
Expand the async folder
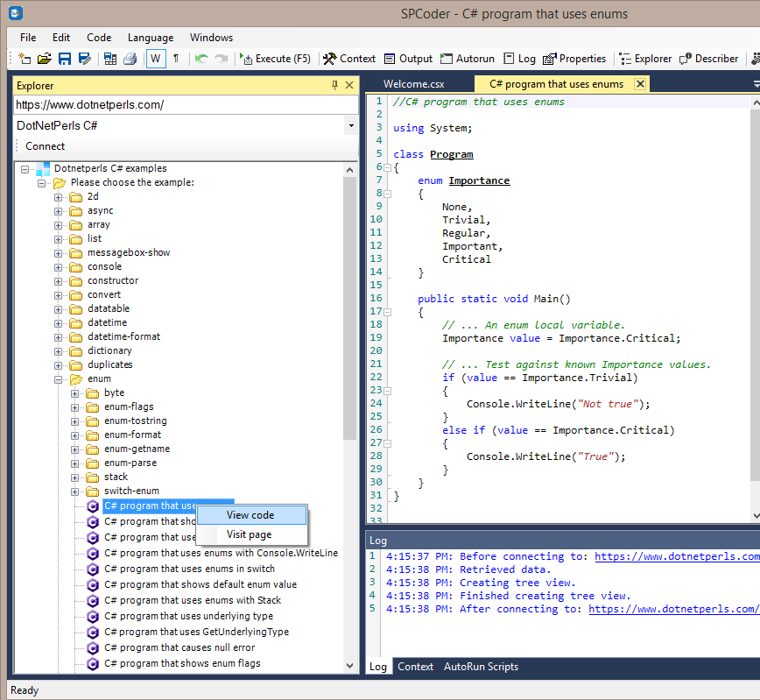point(58,211)
